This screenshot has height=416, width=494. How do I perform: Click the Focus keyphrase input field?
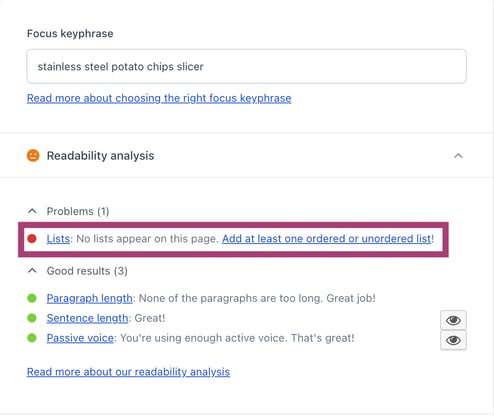click(x=246, y=66)
